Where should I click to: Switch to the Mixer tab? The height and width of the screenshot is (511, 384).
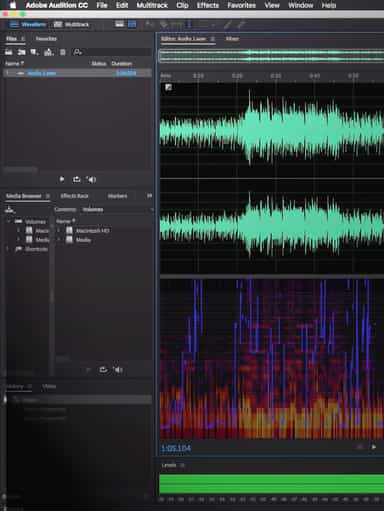[232, 39]
